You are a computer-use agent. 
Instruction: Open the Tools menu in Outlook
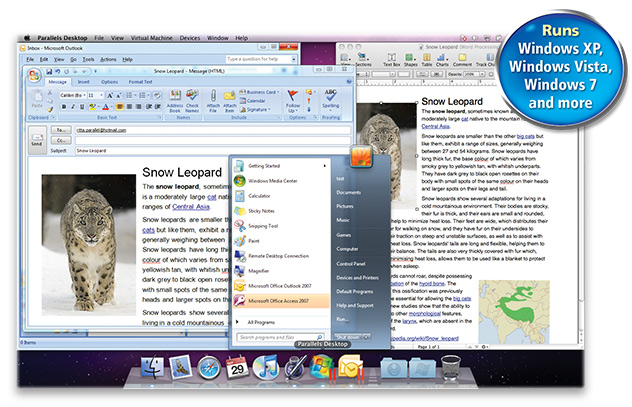tap(88, 59)
